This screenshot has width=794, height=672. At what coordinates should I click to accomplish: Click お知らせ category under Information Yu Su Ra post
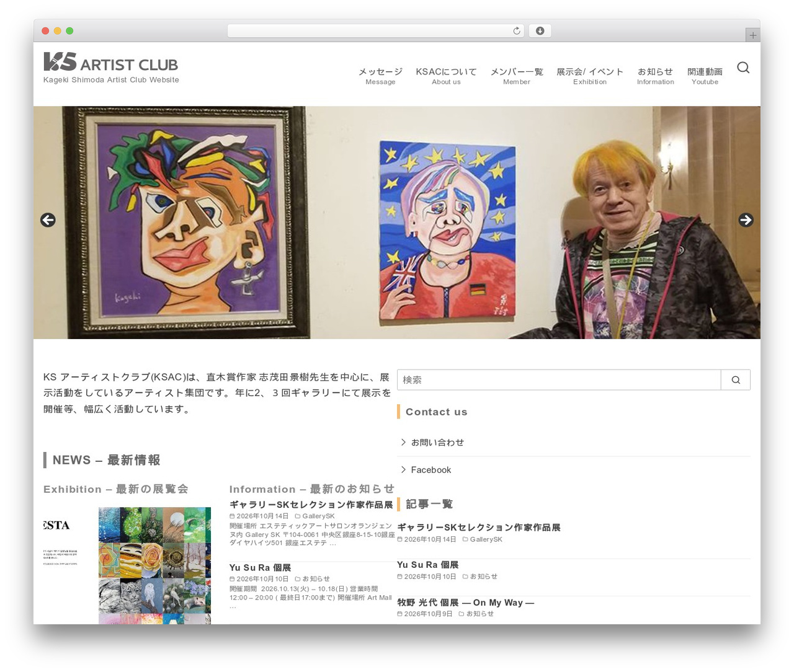click(316, 579)
